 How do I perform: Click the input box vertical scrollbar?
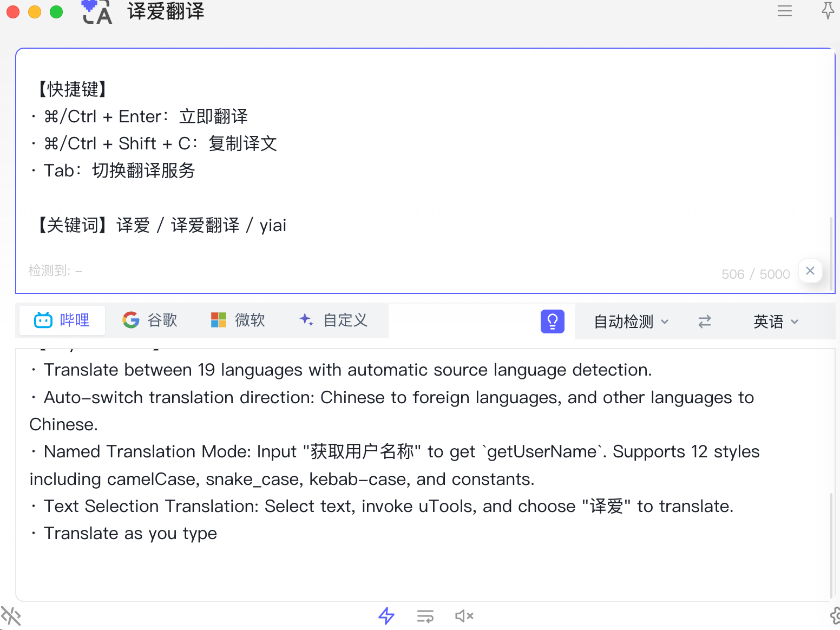(x=831, y=254)
